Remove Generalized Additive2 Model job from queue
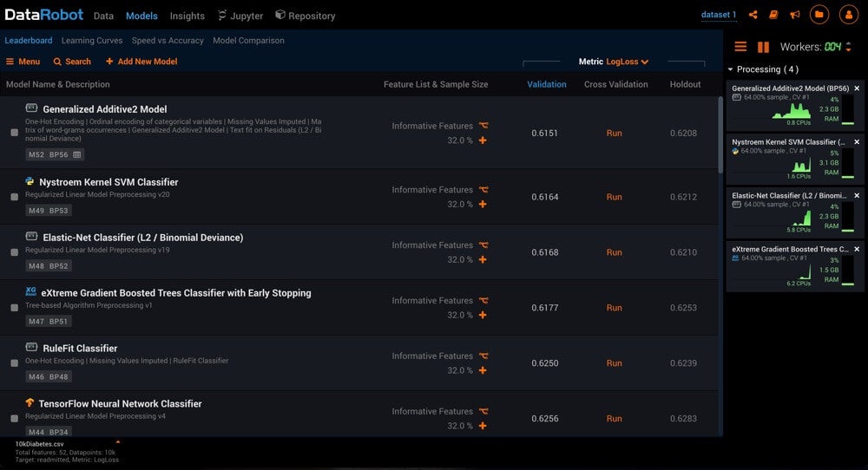This screenshot has width=868, height=470. point(857,88)
